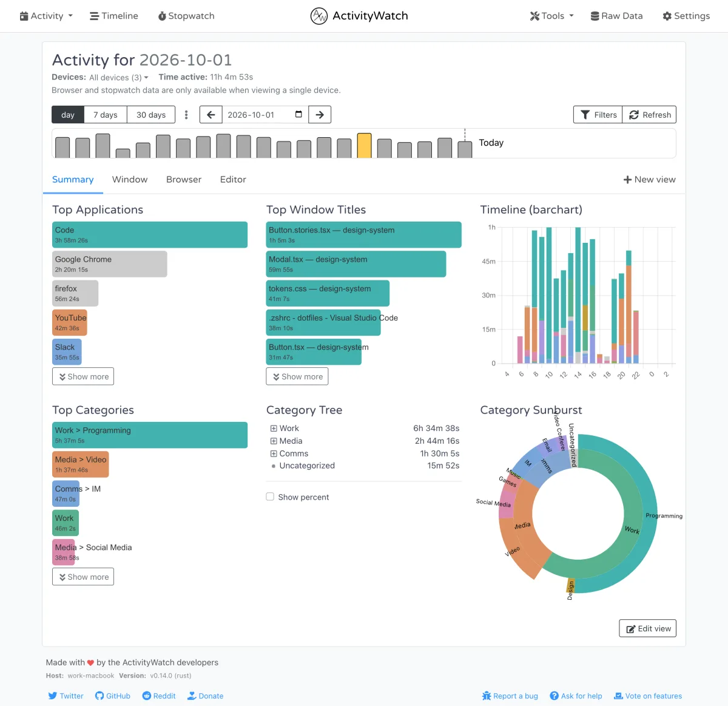728x706 pixels.
Task: Click Uncategorized in the Category Tree
Action: (307, 466)
